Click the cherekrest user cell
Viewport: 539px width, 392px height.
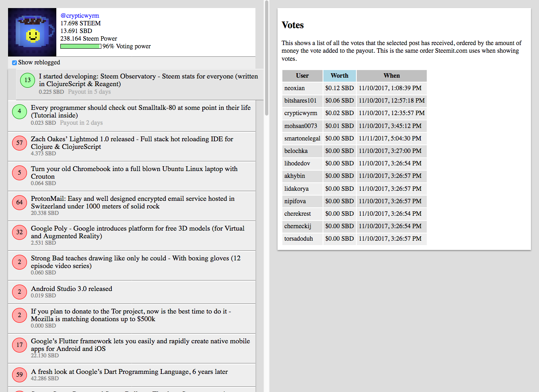tap(302, 214)
